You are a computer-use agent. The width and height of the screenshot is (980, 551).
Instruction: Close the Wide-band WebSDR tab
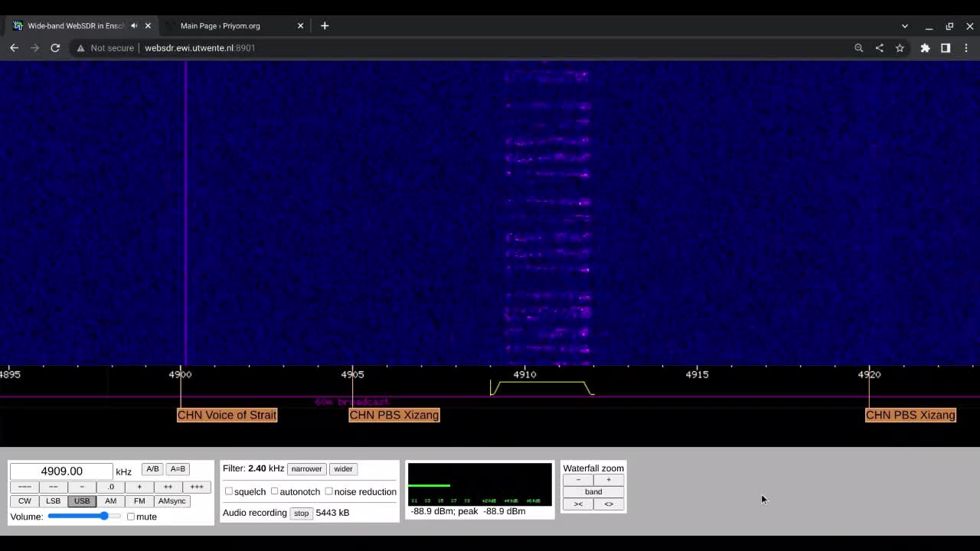click(x=148, y=25)
